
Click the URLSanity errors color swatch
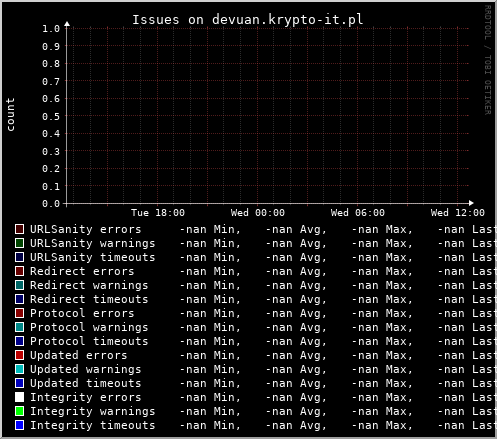tap(19, 229)
